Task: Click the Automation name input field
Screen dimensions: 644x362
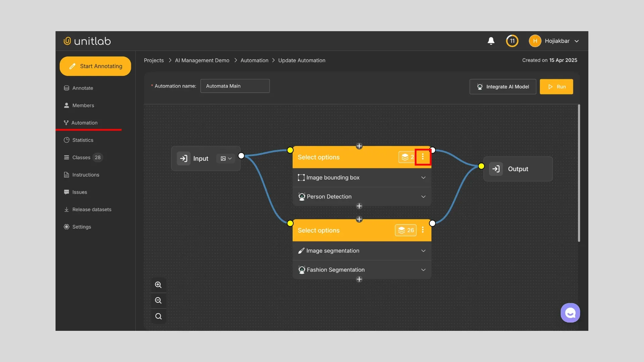Action: pos(235,86)
